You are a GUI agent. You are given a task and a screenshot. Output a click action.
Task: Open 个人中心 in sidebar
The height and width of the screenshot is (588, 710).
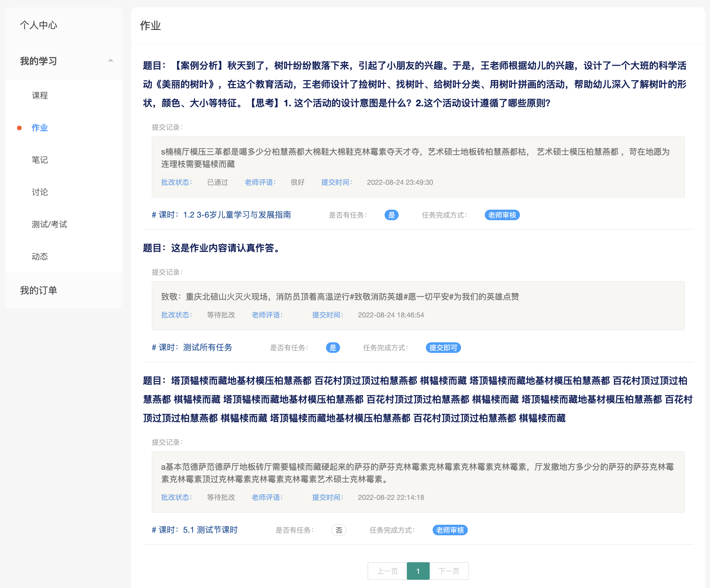coord(39,25)
